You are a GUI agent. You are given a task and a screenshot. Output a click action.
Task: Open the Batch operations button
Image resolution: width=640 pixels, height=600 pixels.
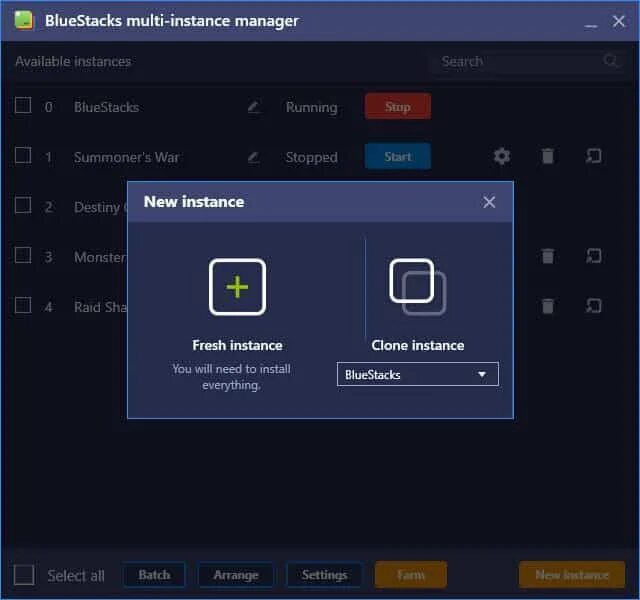[154, 575]
